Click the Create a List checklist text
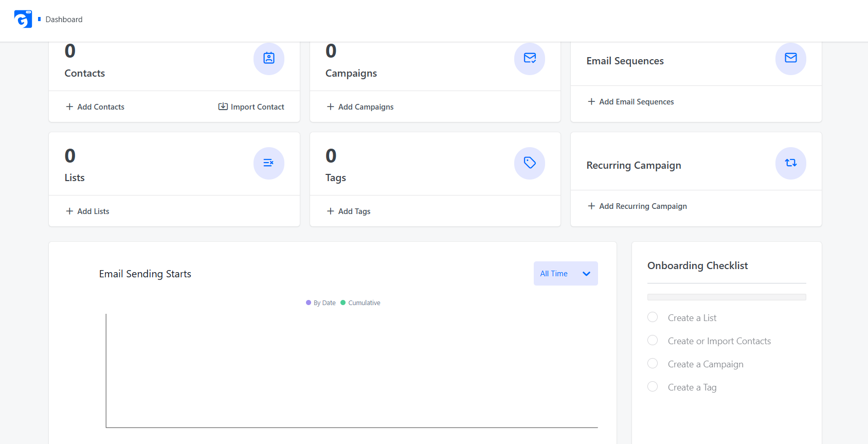This screenshot has height=444, width=868. pyautogui.click(x=692, y=318)
